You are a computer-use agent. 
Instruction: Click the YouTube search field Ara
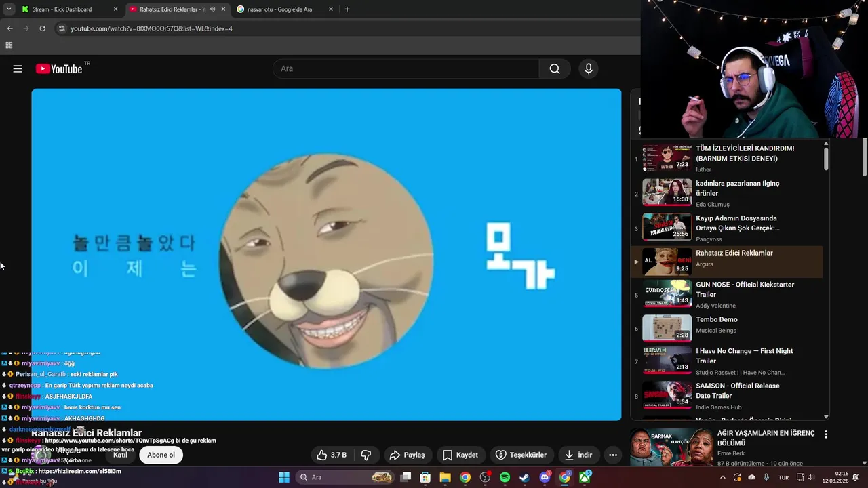(406, 68)
